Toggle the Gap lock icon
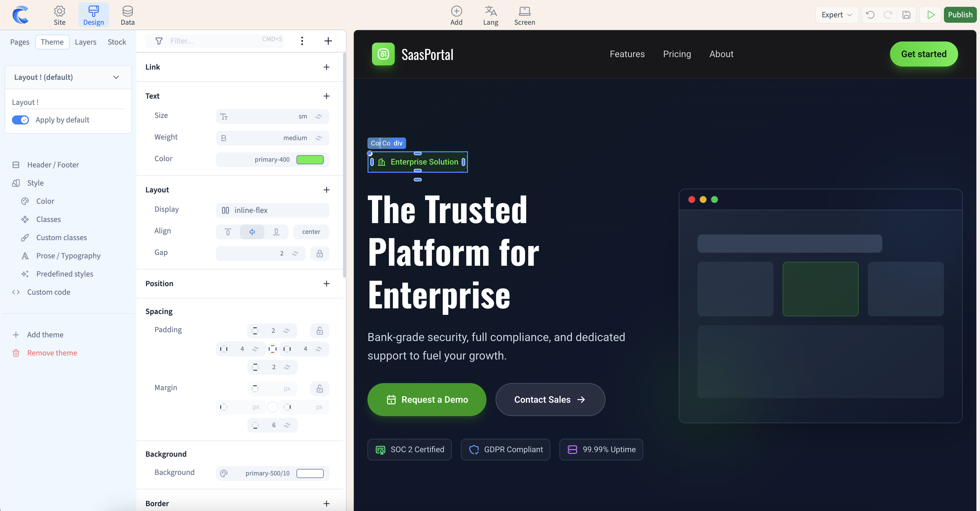The image size is (980, 511). point(319,253)
